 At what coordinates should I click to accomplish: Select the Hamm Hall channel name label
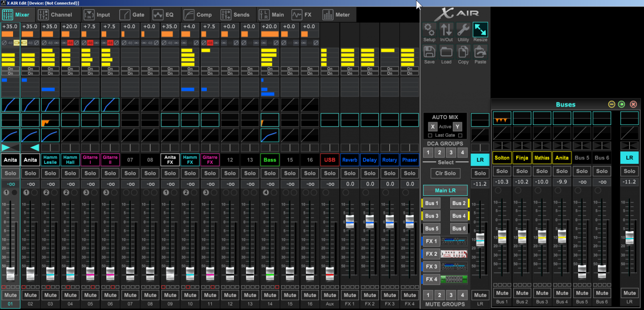70,160
